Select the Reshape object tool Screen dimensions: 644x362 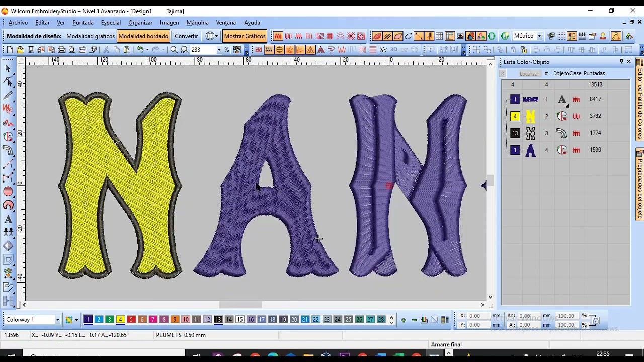tap(8, 81)
